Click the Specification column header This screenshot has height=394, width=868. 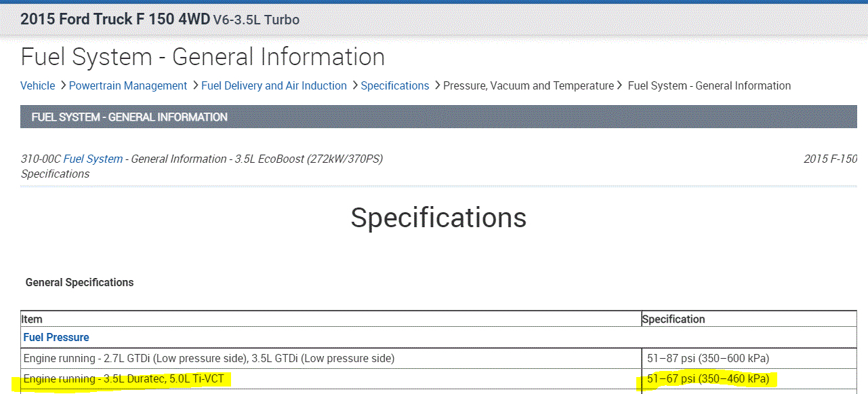coord(674,319)
